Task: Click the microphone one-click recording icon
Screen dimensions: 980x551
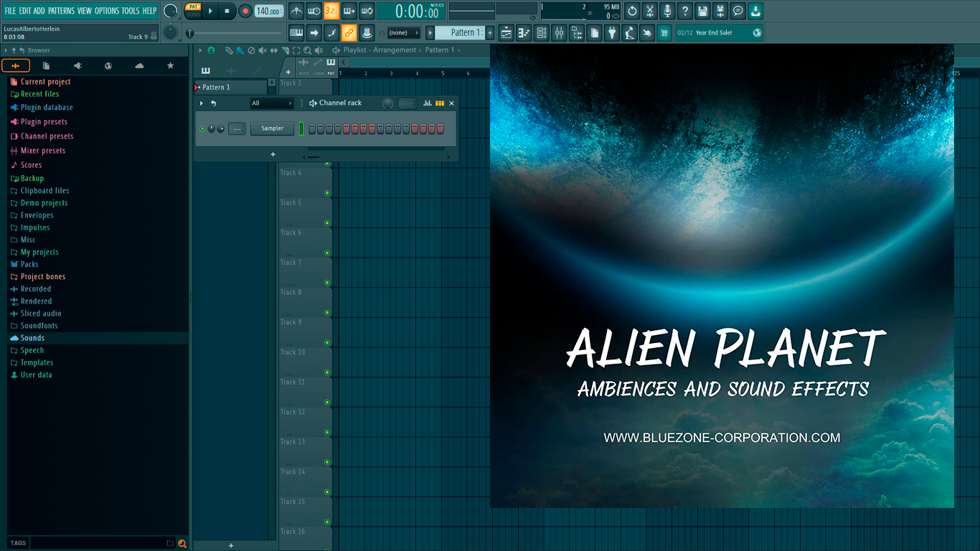Action: coord(667,11)
